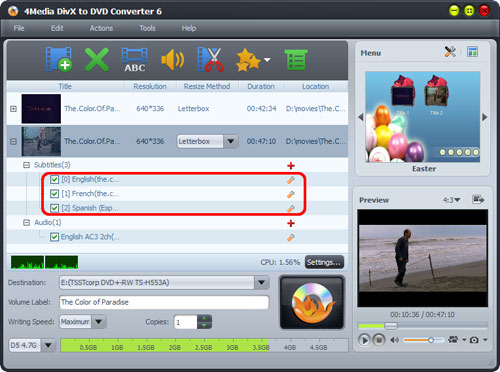The height and width of the screenshot is (372, 500).
Task: Open the File menu
Action: tap(19, 28)
